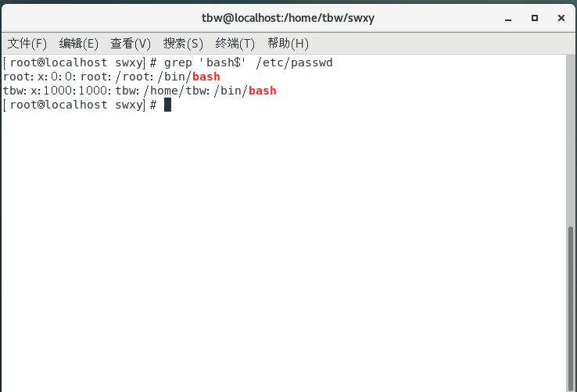Click red bash highlight on tbw line
The width and height of the screenshot is (577, 392).
pyautogui.click(x=263, y=91)
